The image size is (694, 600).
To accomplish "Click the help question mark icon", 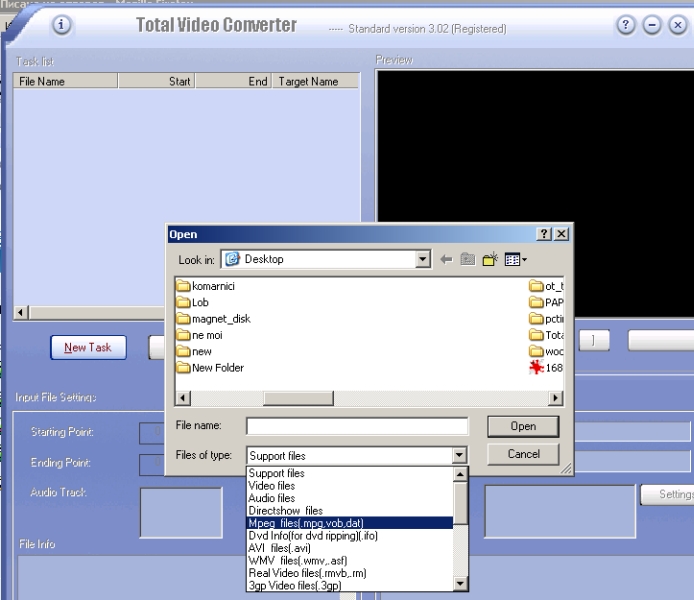I will pos(627,26).
